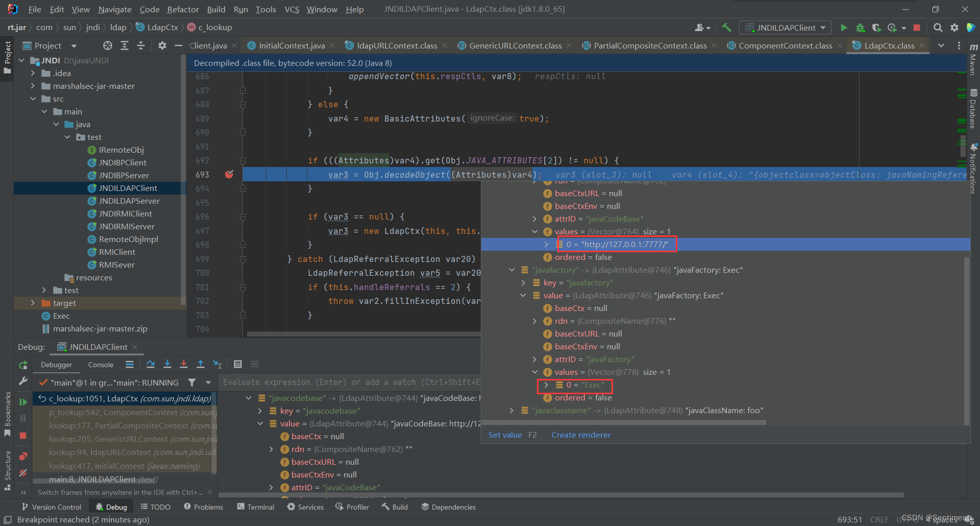Expand marshalsec-jar-master folder
This screenshot has width=980, height=526.
pyautogui.click(x=33, y=86)
